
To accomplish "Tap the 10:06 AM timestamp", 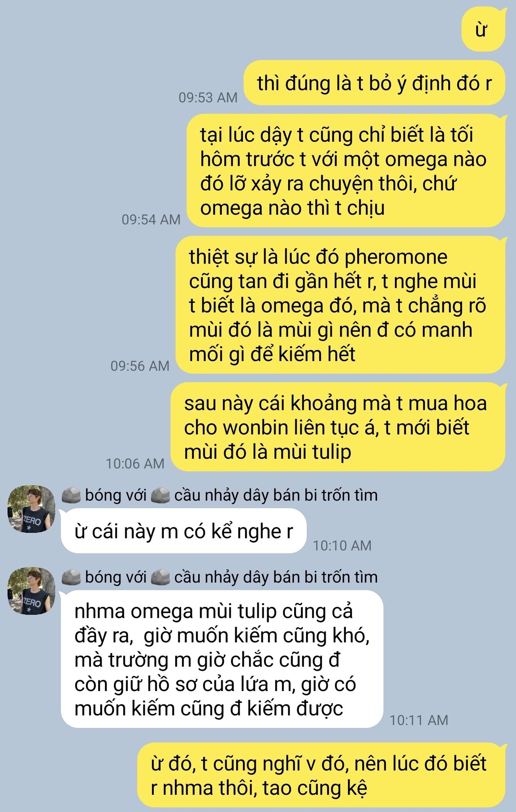I will (135, 464).
